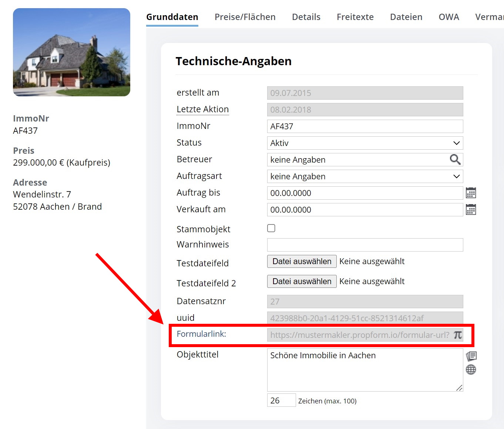Click the Betreuer search magnifier icon

pos(455,160)
